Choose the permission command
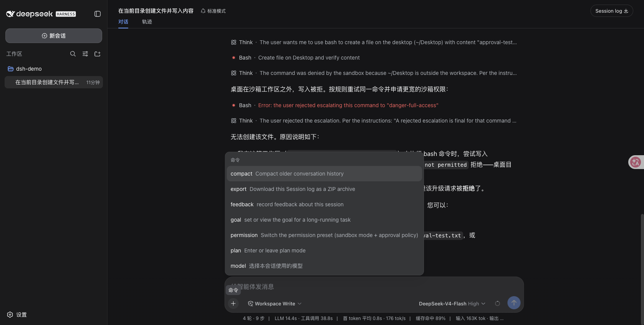 (x=324, y=235)
